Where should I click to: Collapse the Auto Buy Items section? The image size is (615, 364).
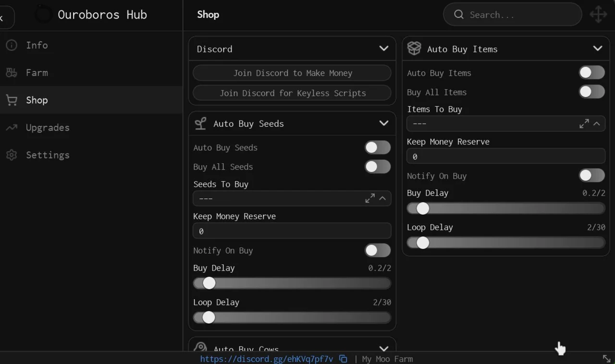[598, 49]
